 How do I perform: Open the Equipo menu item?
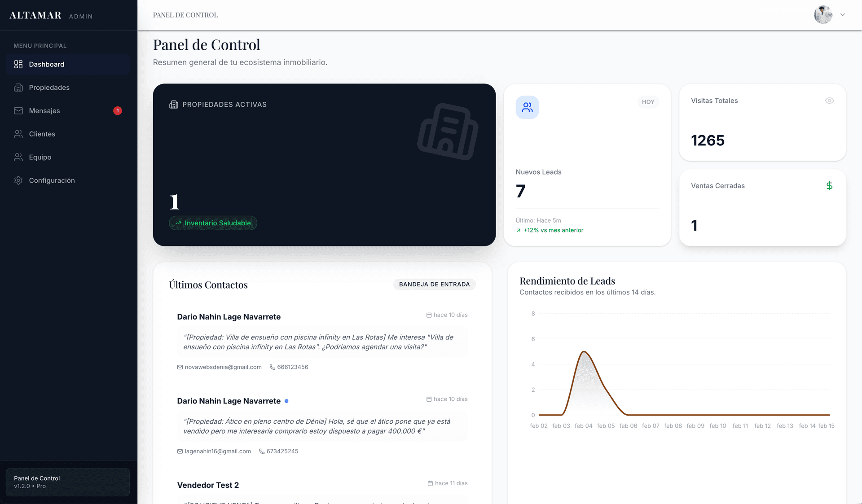tap(40, 157)
